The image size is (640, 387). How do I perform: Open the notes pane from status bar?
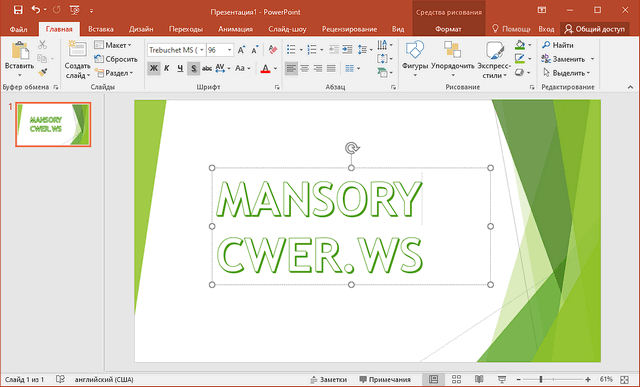click(x=329, y=379)
